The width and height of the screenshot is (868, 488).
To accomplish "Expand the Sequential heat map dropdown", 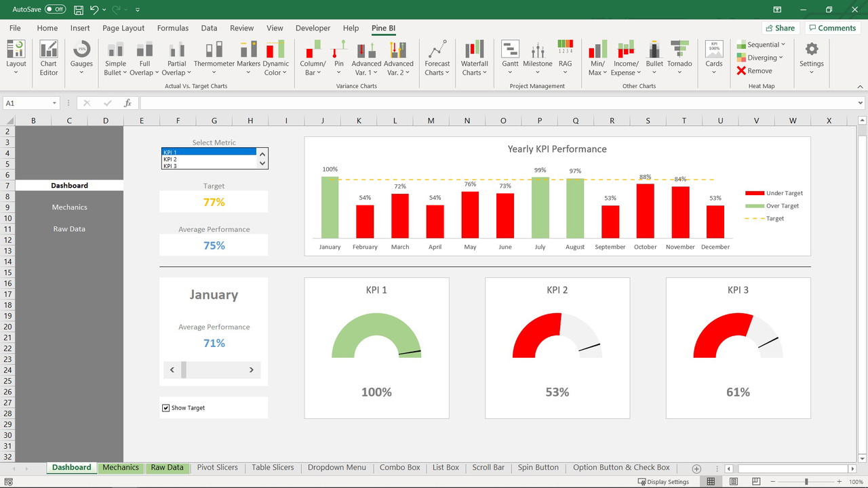I will click(x=781, y=45).
